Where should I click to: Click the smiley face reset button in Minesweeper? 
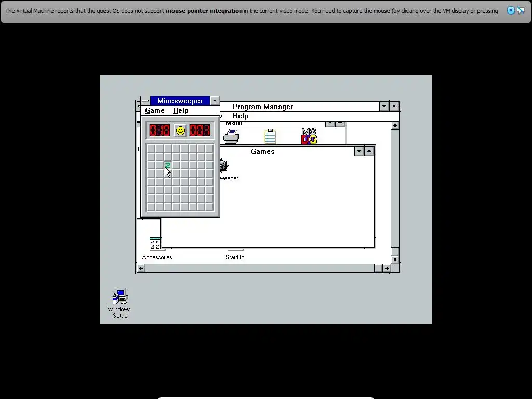coord(180,130)
